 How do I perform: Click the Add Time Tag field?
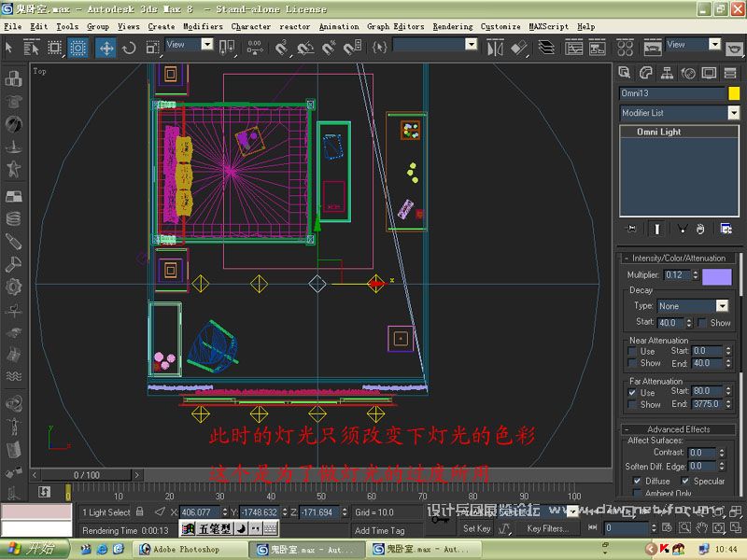coord(387,530)
